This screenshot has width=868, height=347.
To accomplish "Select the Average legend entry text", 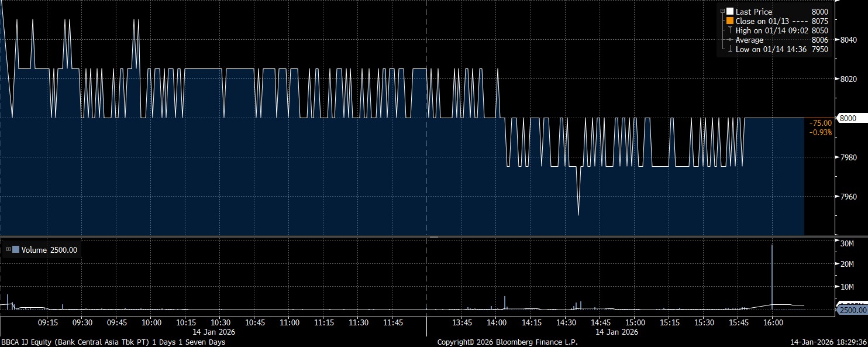I will [749, 40].
